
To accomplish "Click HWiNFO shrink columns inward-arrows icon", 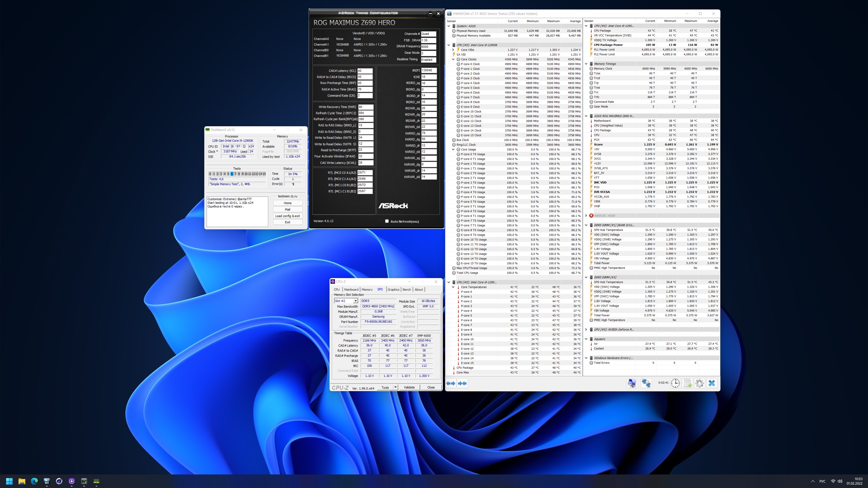I will pyautogui.click(x=462, y=383).
